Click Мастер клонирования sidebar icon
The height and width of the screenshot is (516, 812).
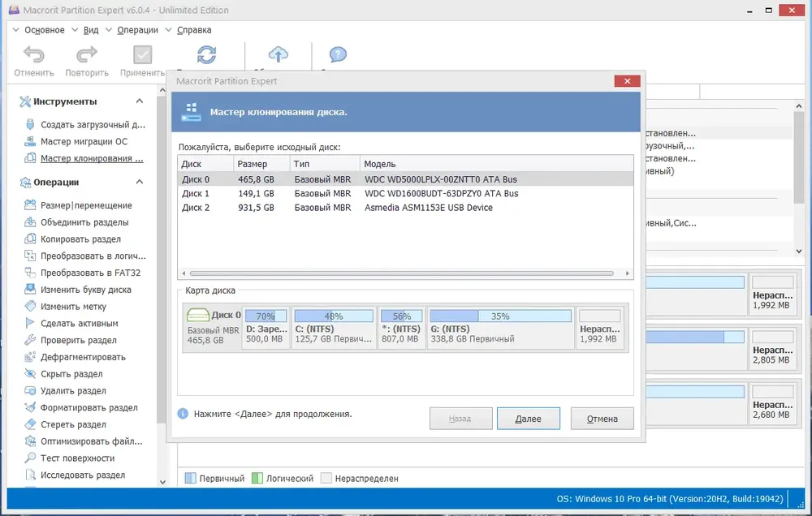30,158
